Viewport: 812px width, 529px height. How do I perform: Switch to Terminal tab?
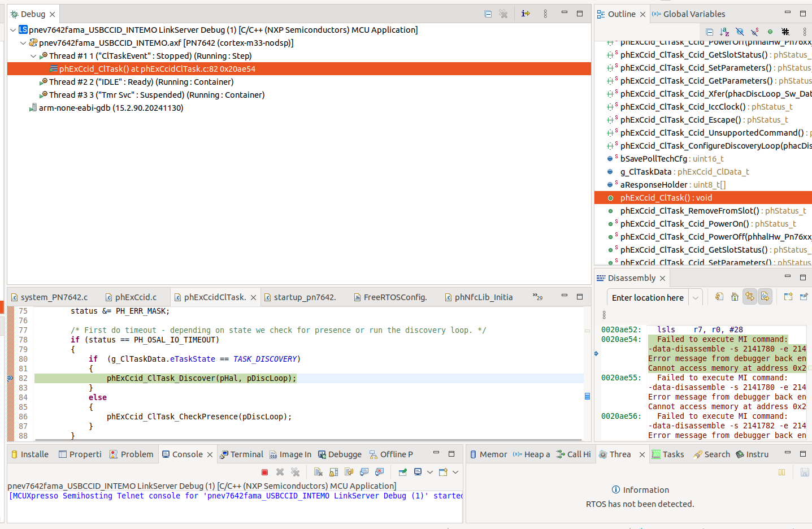coord(241,454)
